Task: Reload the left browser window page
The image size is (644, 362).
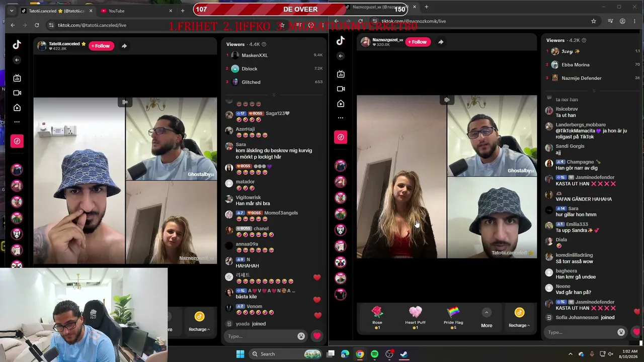Action: [37, 25]
